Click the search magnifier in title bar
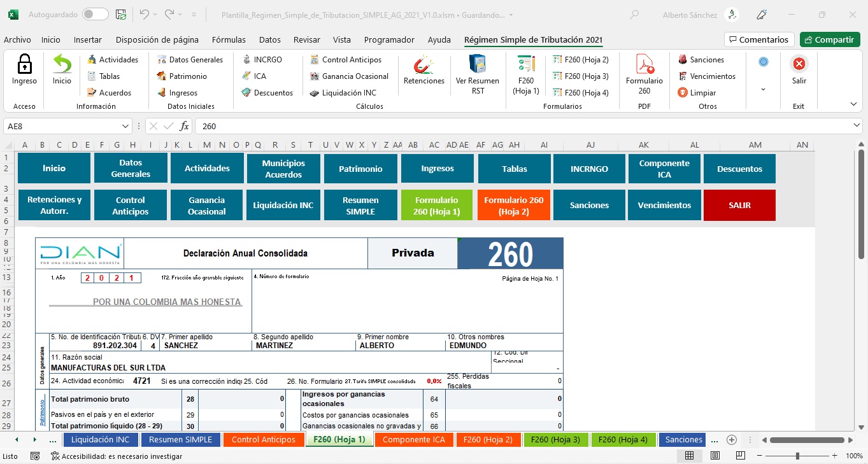This screenshot has width=868, height=464. [x=634, y=15]
